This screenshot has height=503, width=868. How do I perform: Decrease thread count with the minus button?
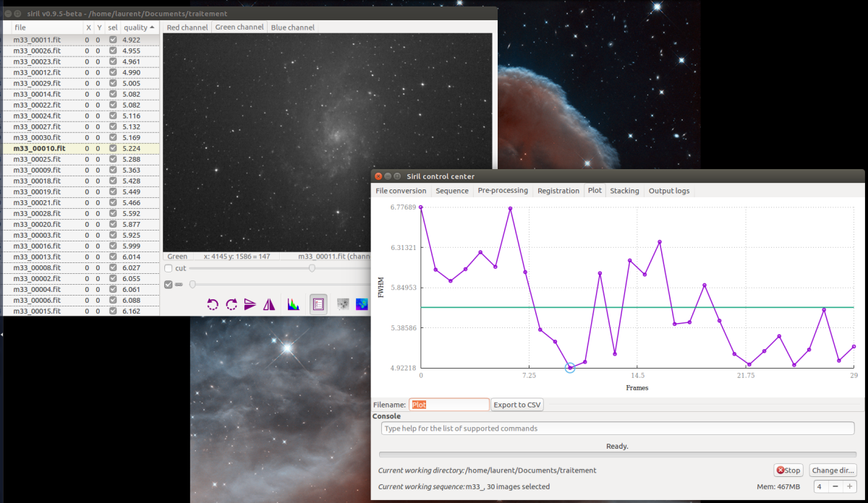(x=835, y=487)
